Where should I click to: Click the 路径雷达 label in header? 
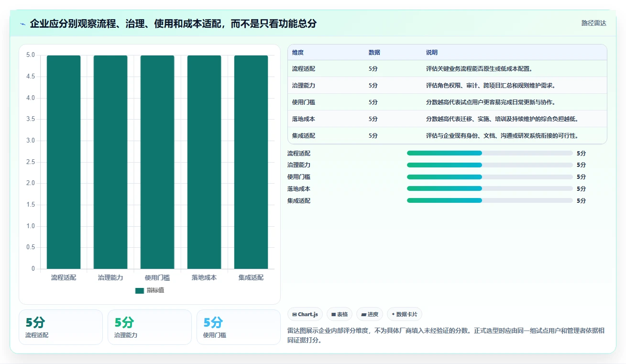coord(593,23)
